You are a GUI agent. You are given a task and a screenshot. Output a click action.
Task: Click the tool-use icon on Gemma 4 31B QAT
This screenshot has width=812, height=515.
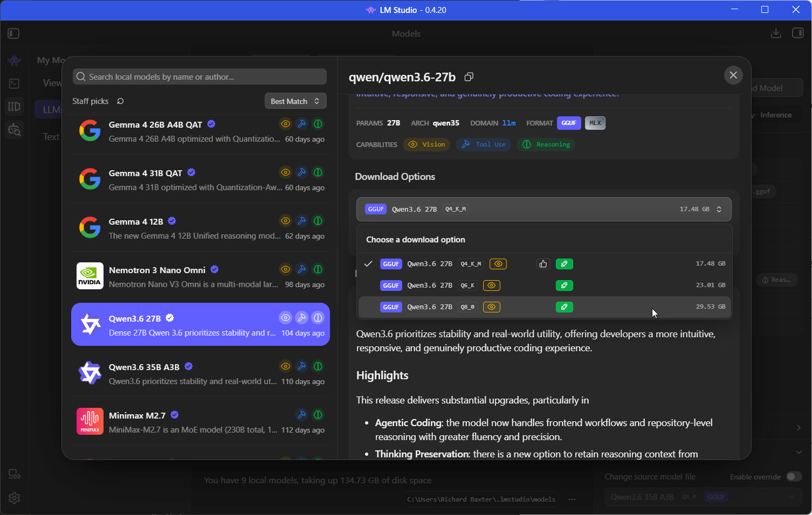coord(302,172)
